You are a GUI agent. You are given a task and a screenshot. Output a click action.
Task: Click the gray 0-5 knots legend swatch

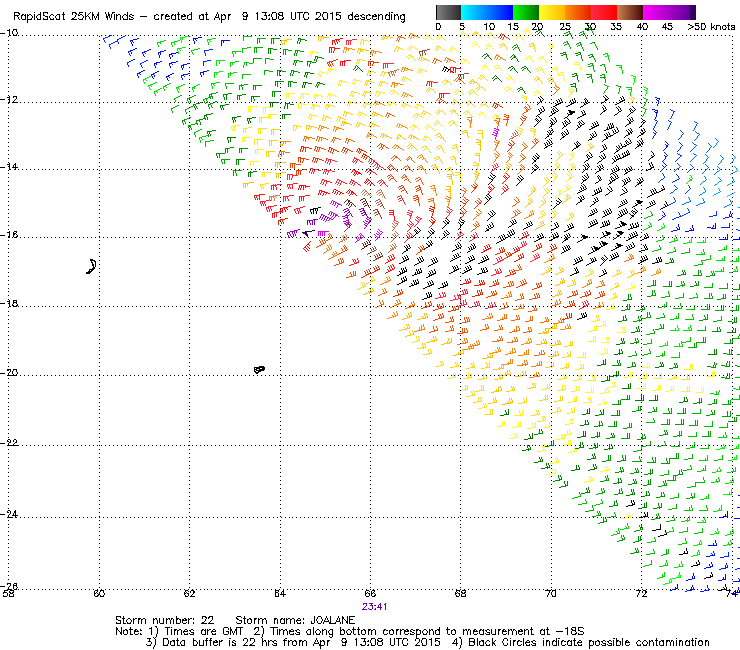click(448, 12)
